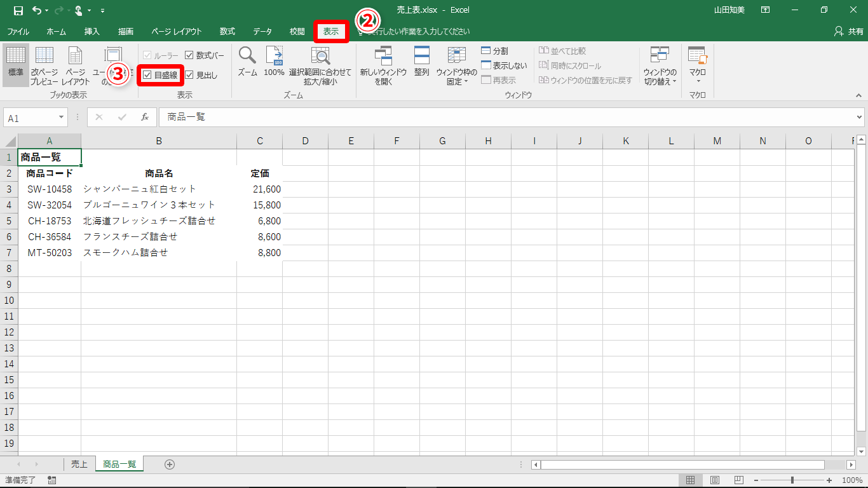Click the zoom in plus icon
The image size is (868, 488).
click(829, 480)
